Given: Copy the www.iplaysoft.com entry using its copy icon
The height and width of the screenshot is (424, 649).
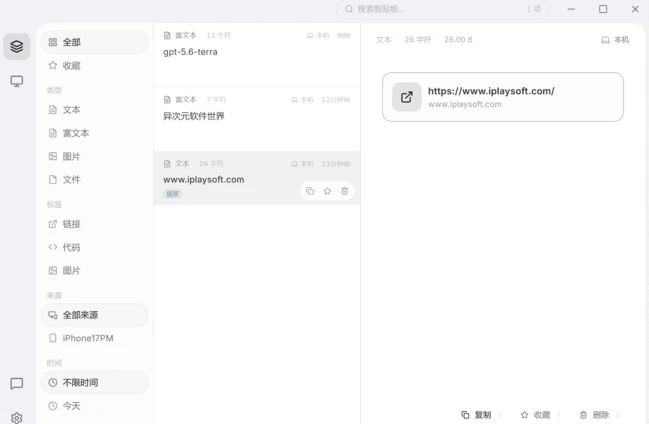Looking at the screenshot, I should pyautogui.click(x=310, y=191).
